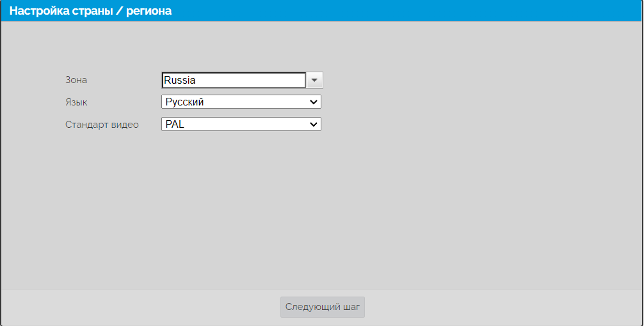Click the Зона field label
This screenshot has width=644, height=326.
coord(76,81)
